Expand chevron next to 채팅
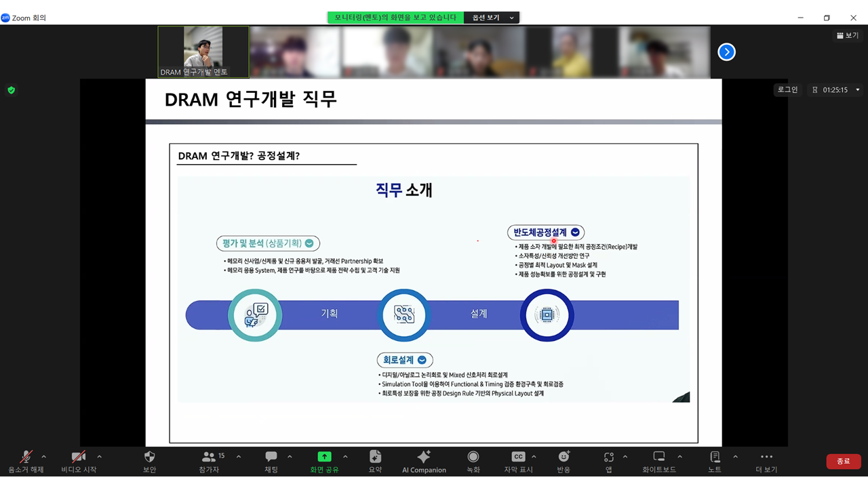Image resolution: width=868 pixels, height=488 pixels. pos(290,457)
